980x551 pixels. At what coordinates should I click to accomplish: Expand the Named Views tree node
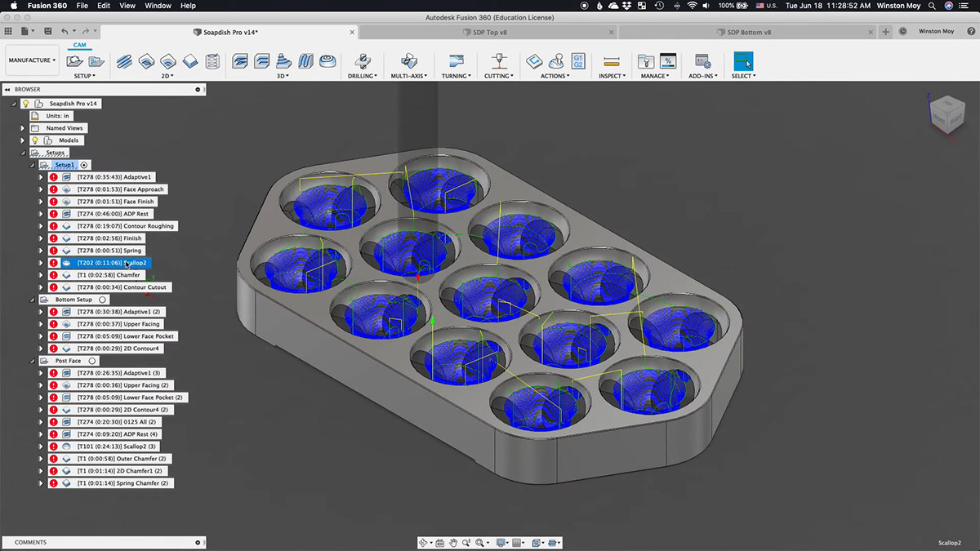pos(23,128)
